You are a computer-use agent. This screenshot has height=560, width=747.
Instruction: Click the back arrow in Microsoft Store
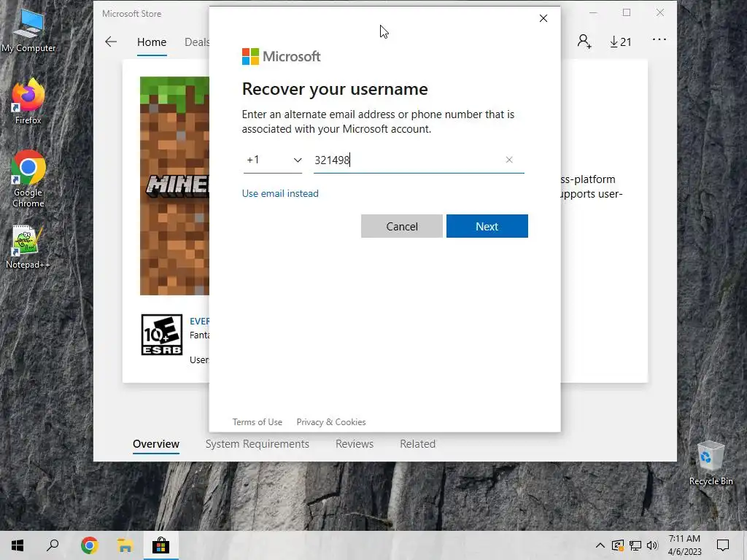[x=111, y=42]
